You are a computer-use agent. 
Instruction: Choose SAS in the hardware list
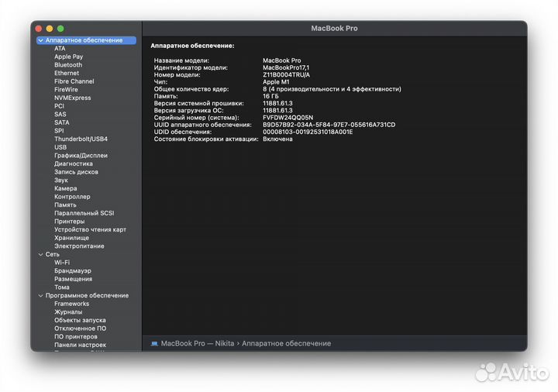60,114
